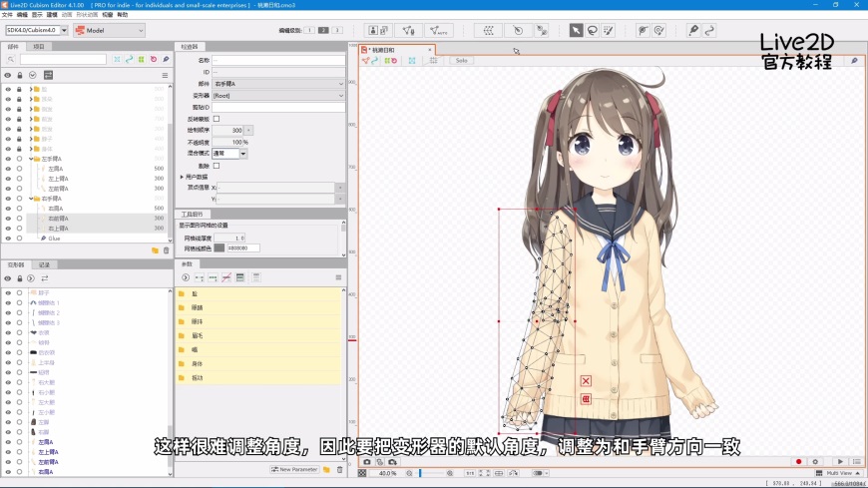Viewport: 868px width, 488px height.
Task: Toggle visibility of 右前臂A part
Action: [x=8, y=219]
